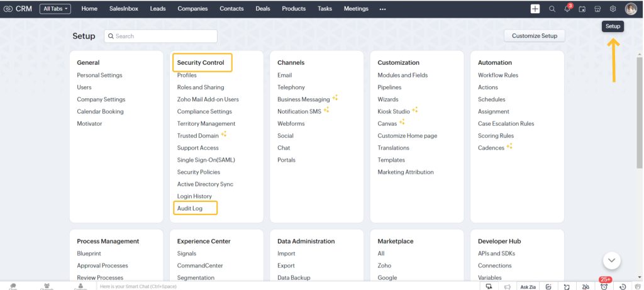Viewport: 644px width, 290px height.
Task: Open the Tasks tab
Action: tap(325, 9)
